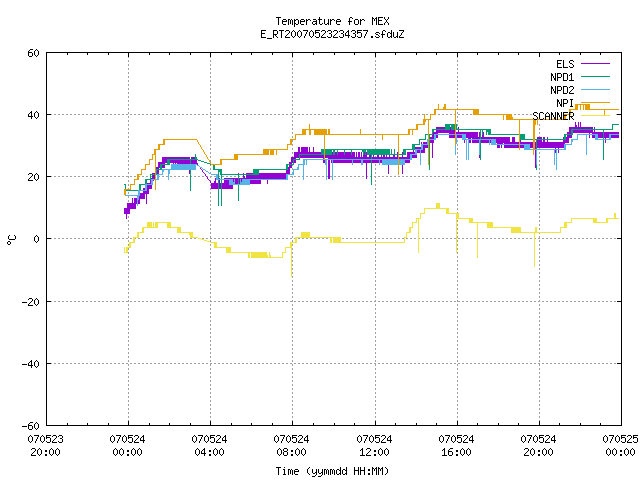The image size is (640, 480).
Task: Click the NPI legend label
Action: (x=565, y=103)
